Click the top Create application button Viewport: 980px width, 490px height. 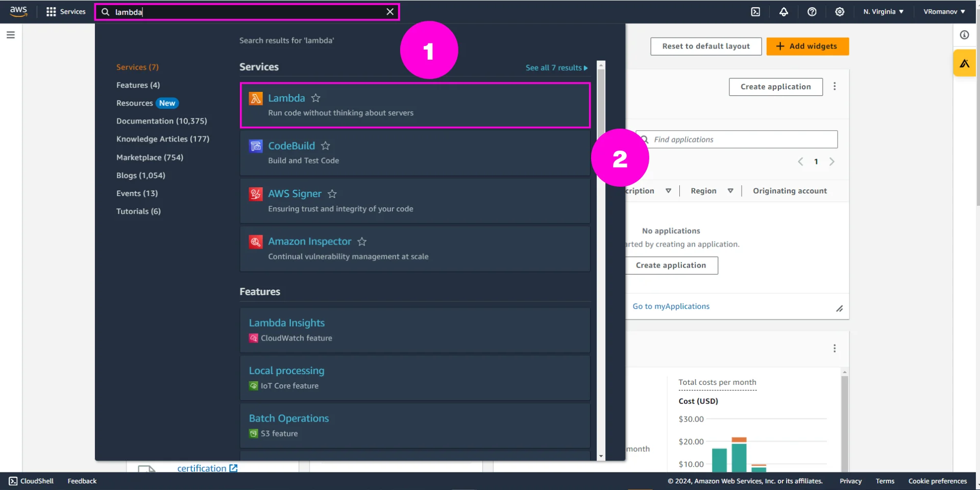(775, 87)
